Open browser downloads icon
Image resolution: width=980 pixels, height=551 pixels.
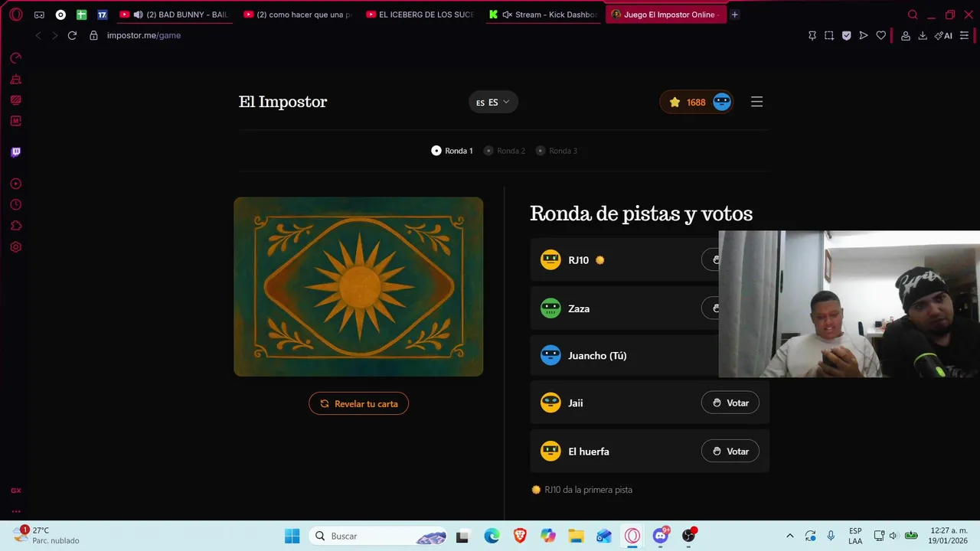[x=923, y=35]
